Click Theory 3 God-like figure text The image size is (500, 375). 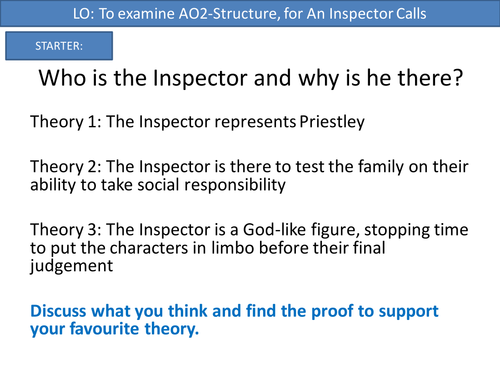(249, 230)
